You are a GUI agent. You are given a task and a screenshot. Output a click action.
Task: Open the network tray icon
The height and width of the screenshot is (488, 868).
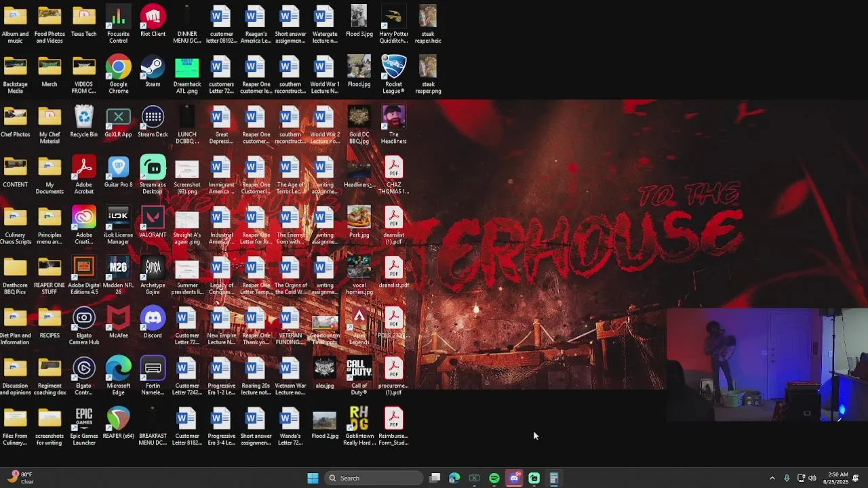tap(801, 478)
